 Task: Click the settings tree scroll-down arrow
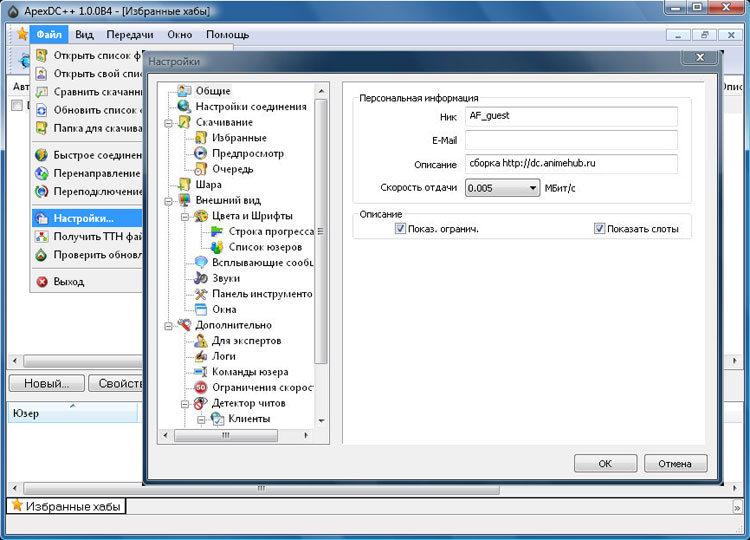pyautogui.click(x=321, y=421)
